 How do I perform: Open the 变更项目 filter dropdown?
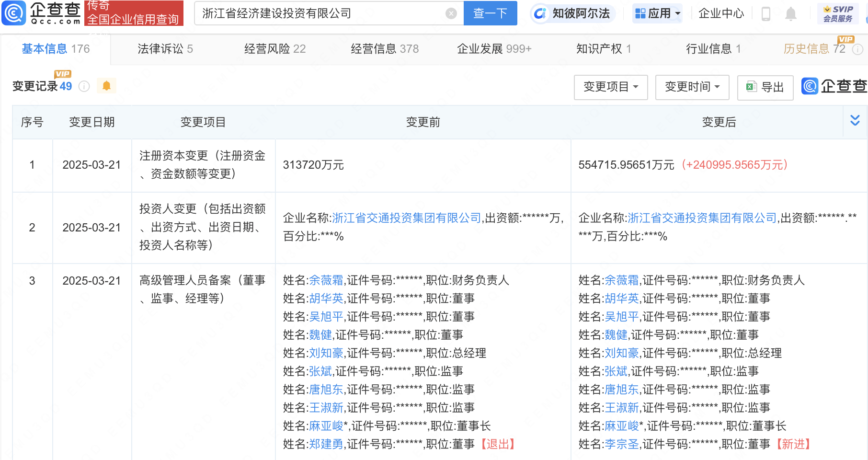(611, 87)
